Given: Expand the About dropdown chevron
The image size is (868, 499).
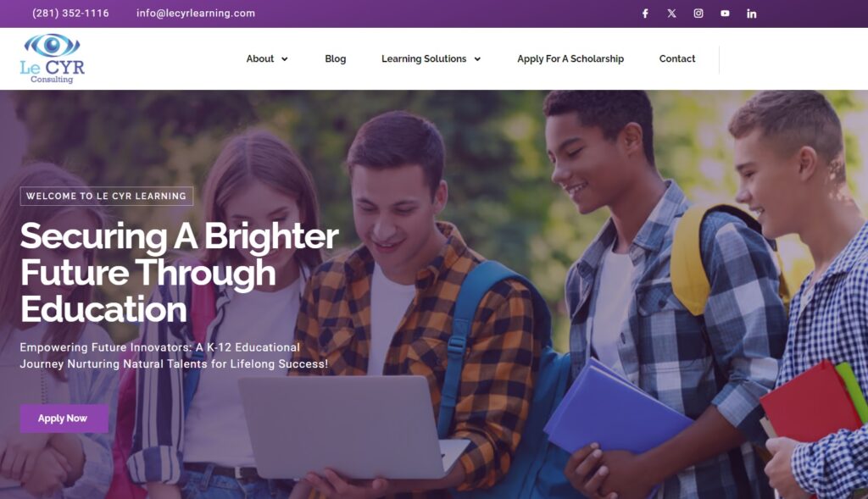Looking at the screenshot, I should [285, 58].
